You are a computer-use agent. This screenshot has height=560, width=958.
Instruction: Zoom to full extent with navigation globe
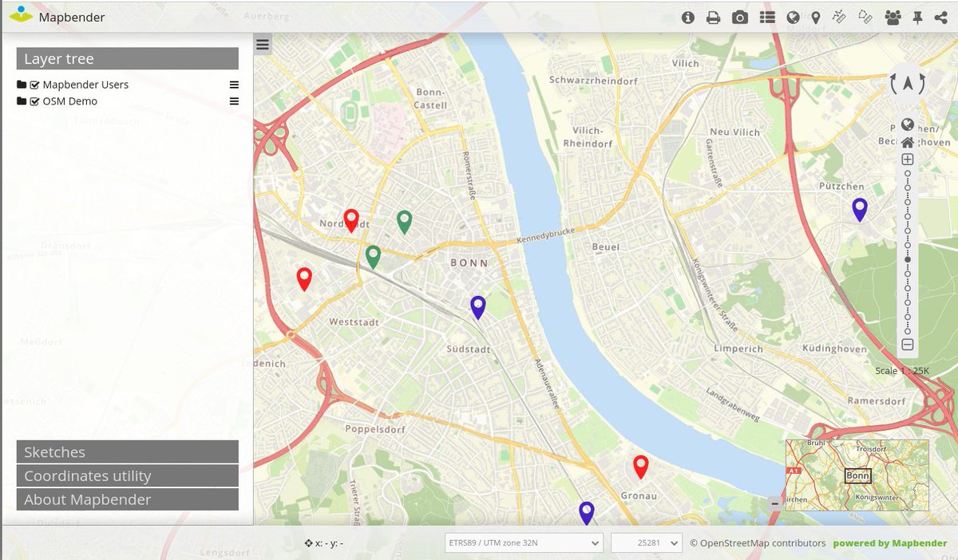pyautogui.click(x=908, y=124)
